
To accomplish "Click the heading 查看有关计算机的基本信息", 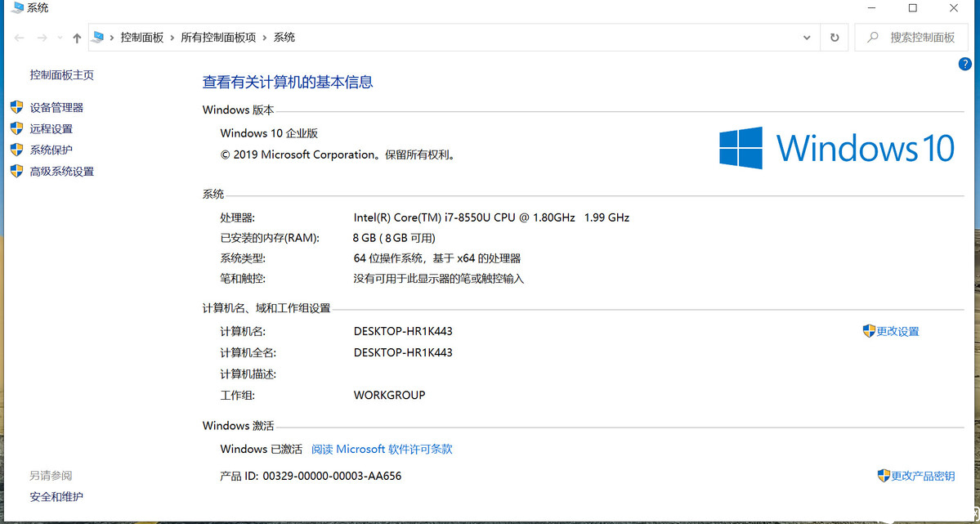I will 288,82.
